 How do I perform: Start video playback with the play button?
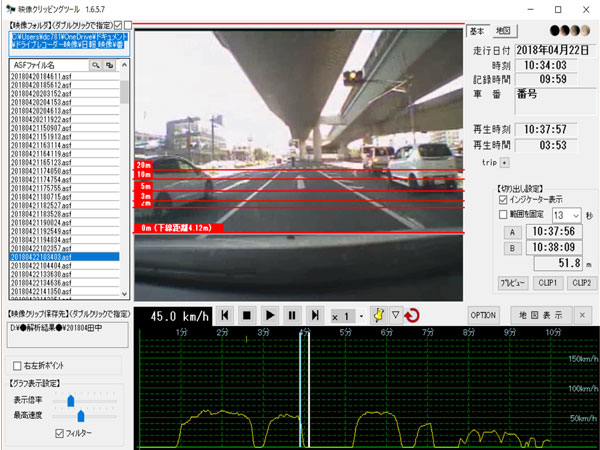269,316
